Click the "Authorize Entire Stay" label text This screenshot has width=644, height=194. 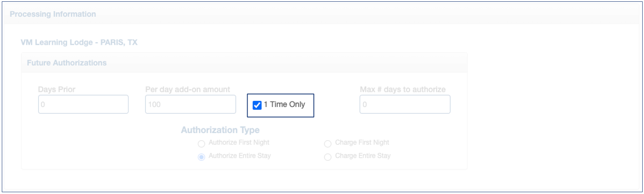tap(239, 156)
